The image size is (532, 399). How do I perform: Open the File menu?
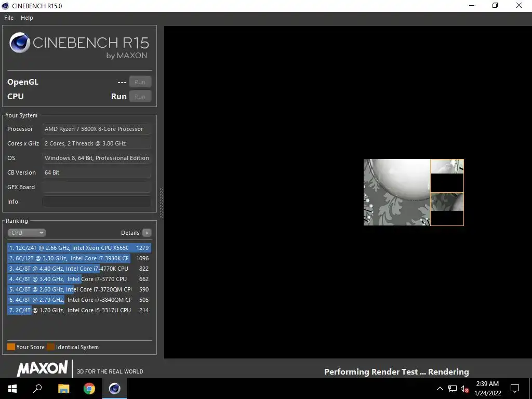(x=9, y=18)
